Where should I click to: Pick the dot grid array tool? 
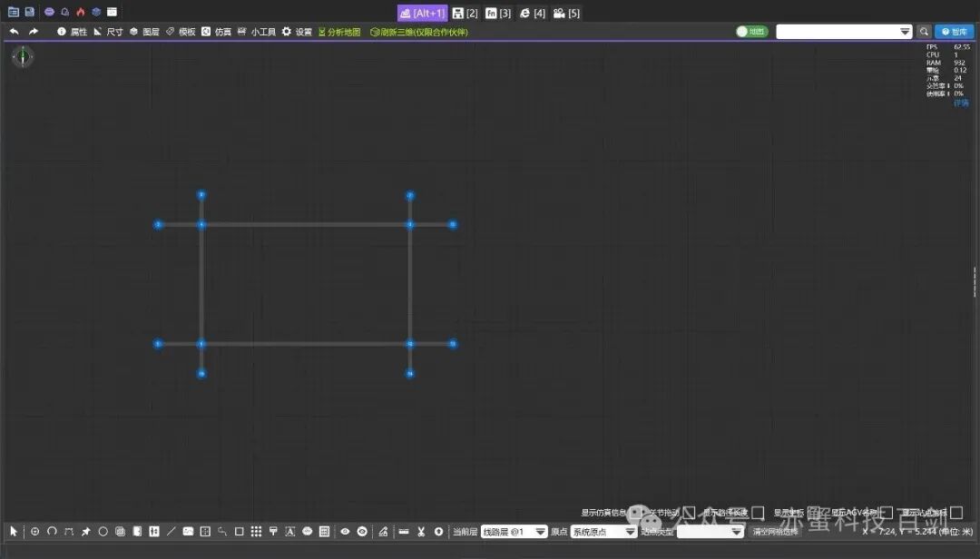pyautogui.click(x=256, y=532)
